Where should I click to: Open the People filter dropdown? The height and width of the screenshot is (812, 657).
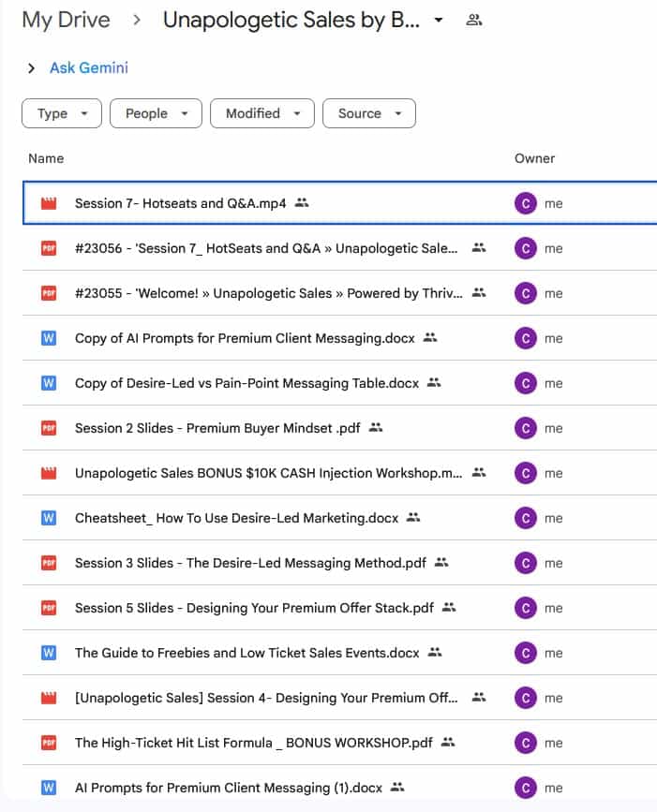point(156,113)
